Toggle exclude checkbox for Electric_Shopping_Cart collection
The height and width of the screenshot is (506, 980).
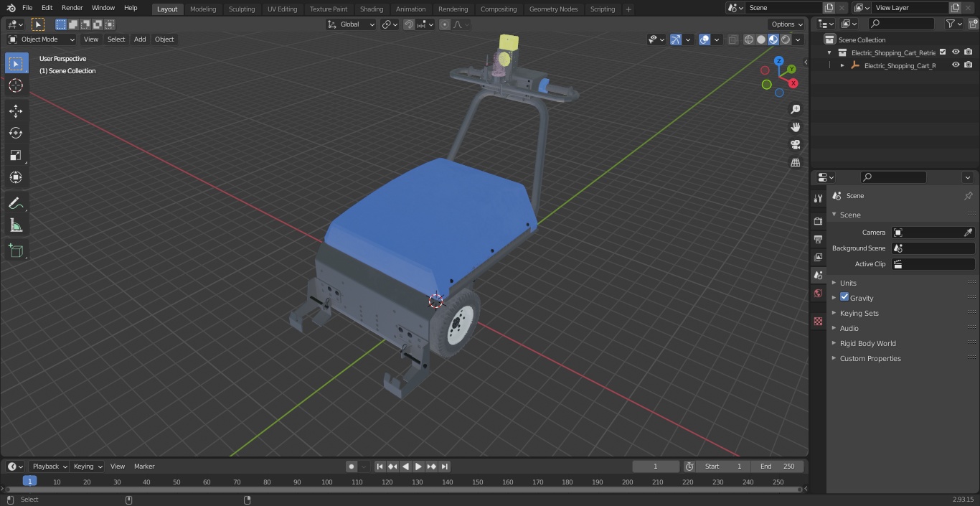(943, 52)
